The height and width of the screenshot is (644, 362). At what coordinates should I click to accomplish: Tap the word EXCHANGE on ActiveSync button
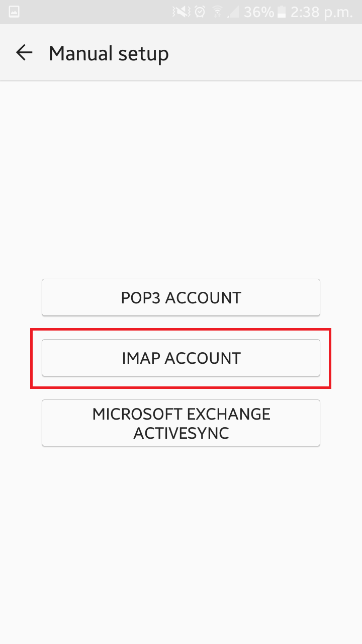pos(229,414)
